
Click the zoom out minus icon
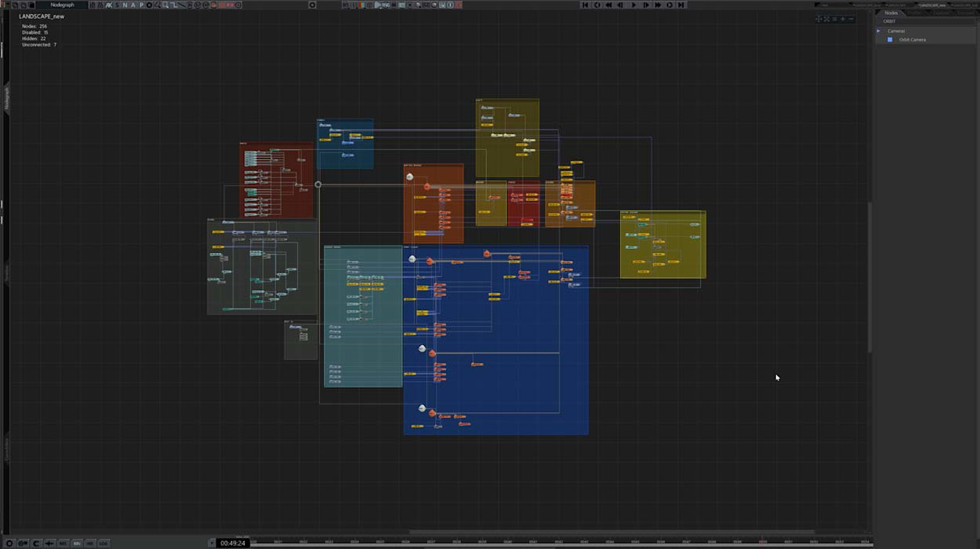(x=851, y=19)
